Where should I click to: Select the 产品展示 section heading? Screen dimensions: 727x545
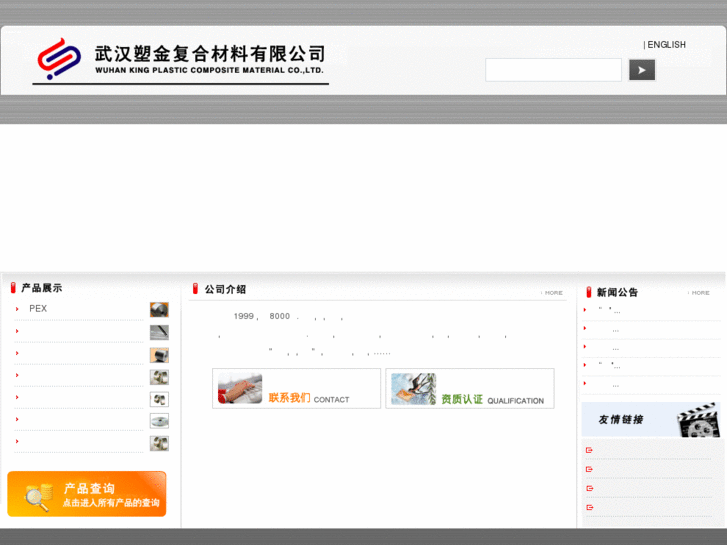click(x=41, y=288)
